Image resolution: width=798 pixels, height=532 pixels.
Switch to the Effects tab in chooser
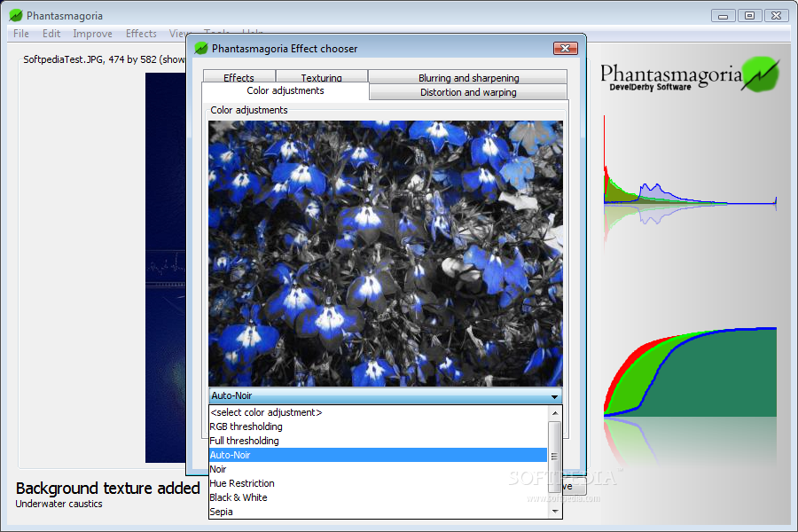pyautogui.click(x=239, y=77)
